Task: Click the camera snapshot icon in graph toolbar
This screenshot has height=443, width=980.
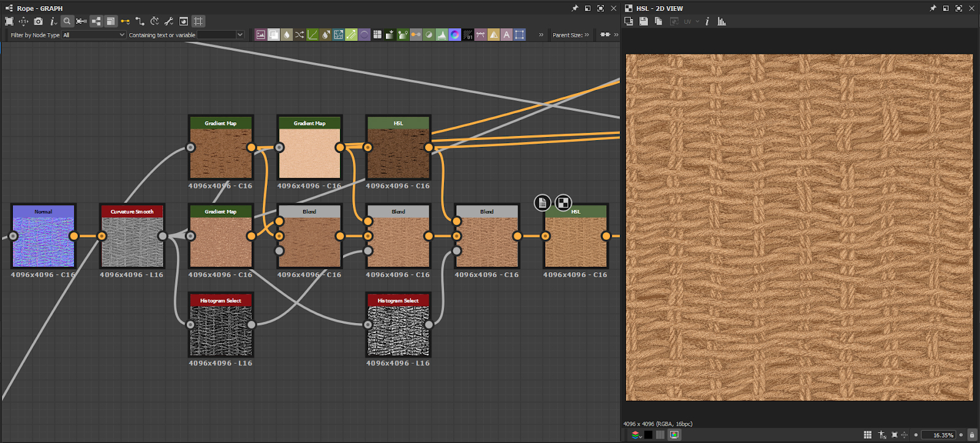Action: click(38, 21)
